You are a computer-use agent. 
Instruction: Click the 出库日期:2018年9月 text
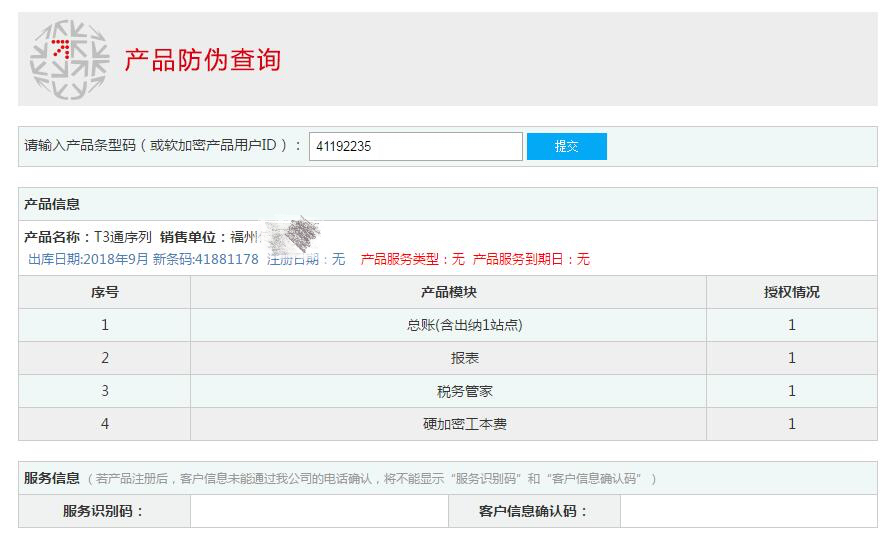point(88,259)
